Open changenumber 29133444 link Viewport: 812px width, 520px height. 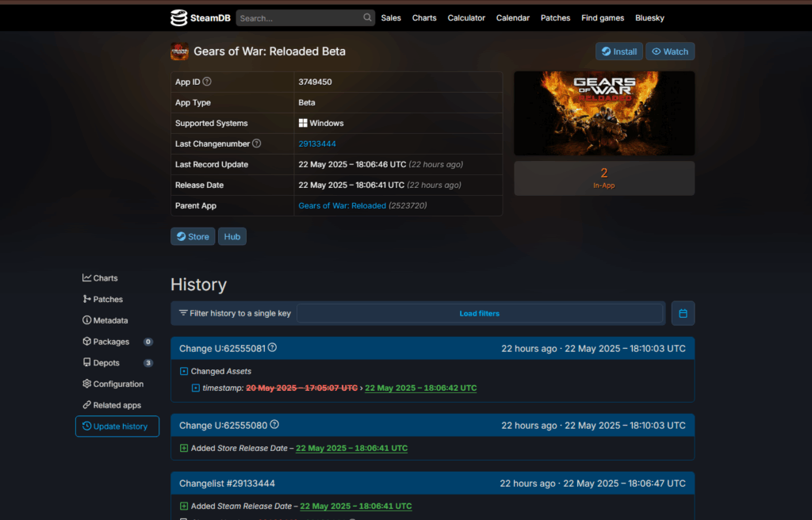(317, 143)
